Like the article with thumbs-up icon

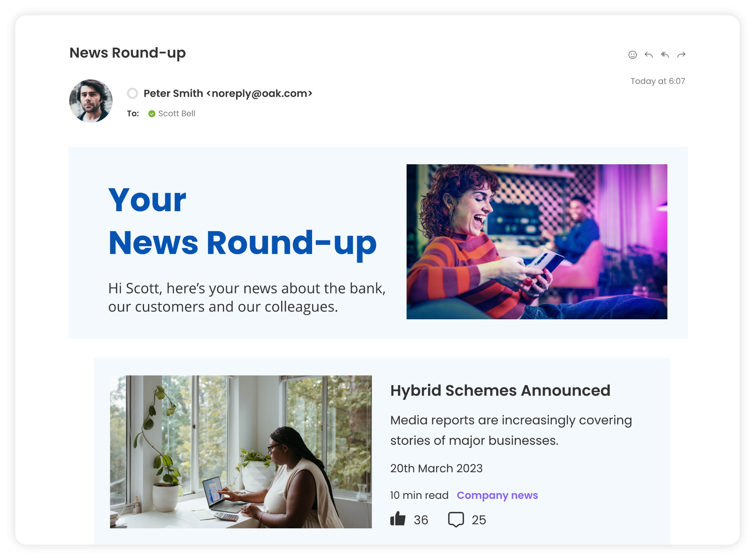click(x=398, y=519)
